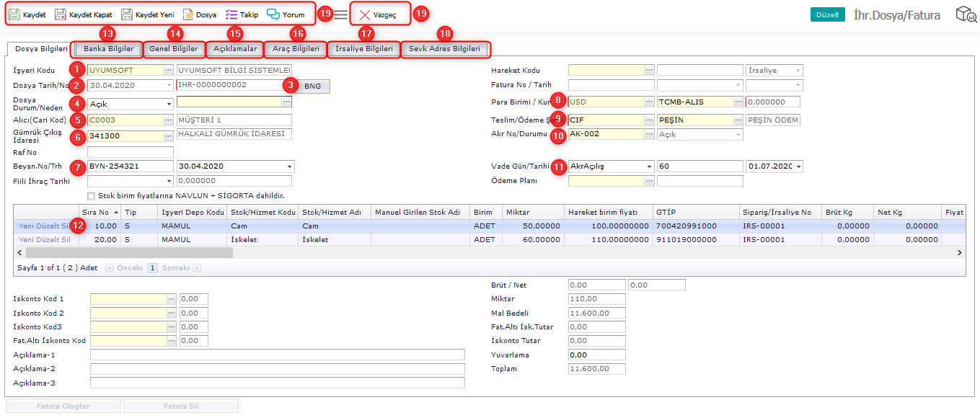Image resolution: width=980 pixels, height=418 pixels.
Task: Click the Kaydet Yeni toolbar icon
Action: 127,14
